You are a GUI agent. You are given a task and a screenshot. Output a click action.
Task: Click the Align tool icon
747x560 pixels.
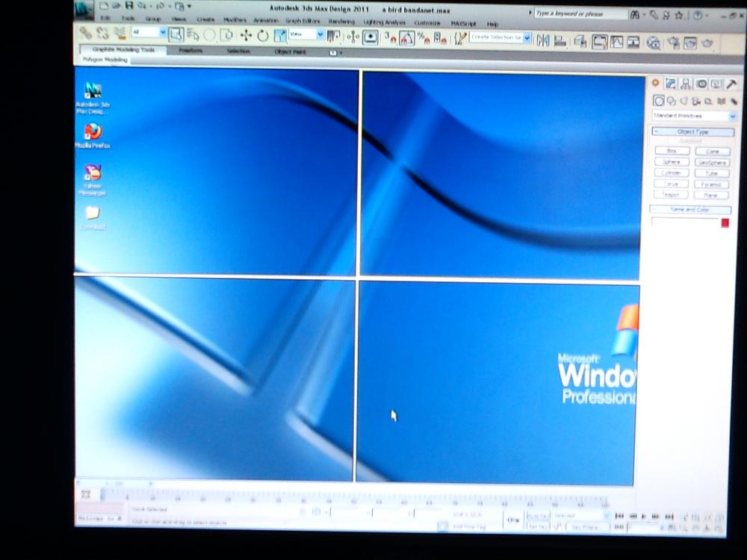point(560,40)
